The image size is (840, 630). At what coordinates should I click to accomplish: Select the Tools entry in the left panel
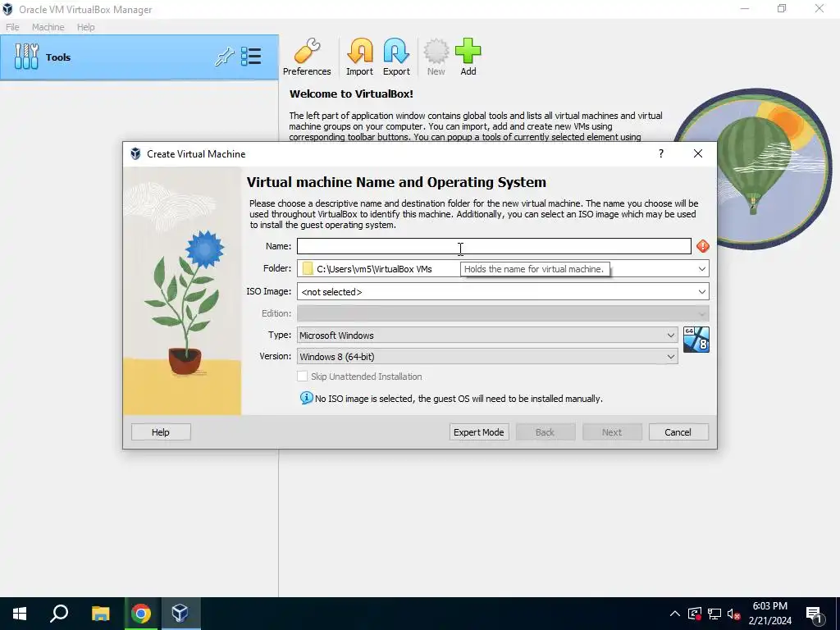coord(139,57)
